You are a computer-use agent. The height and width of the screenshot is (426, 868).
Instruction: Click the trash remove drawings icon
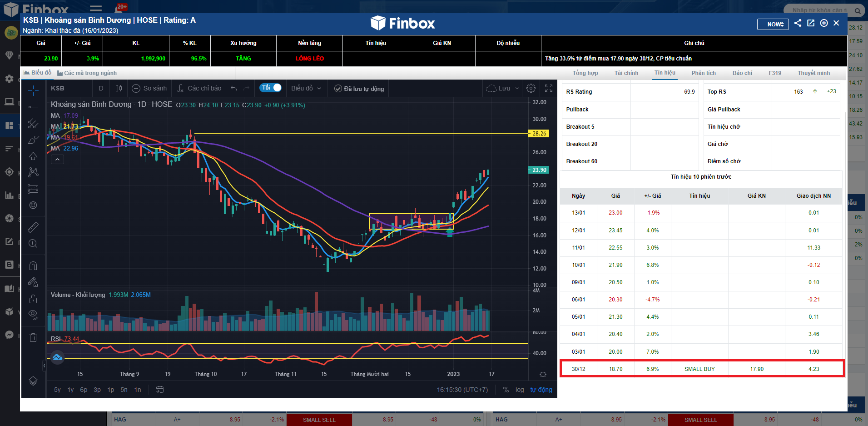coord(33,337)
